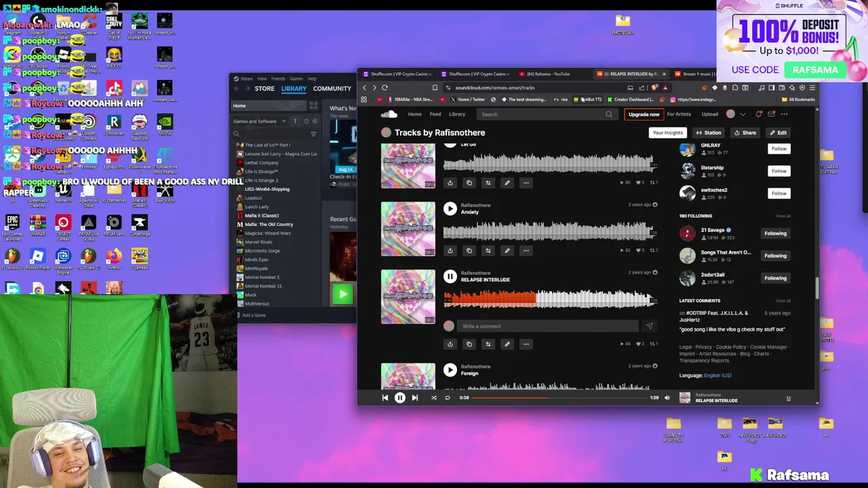This screenshot has width=868, height=488.
Task: Play the Foreign track
Action: point(450,370)
